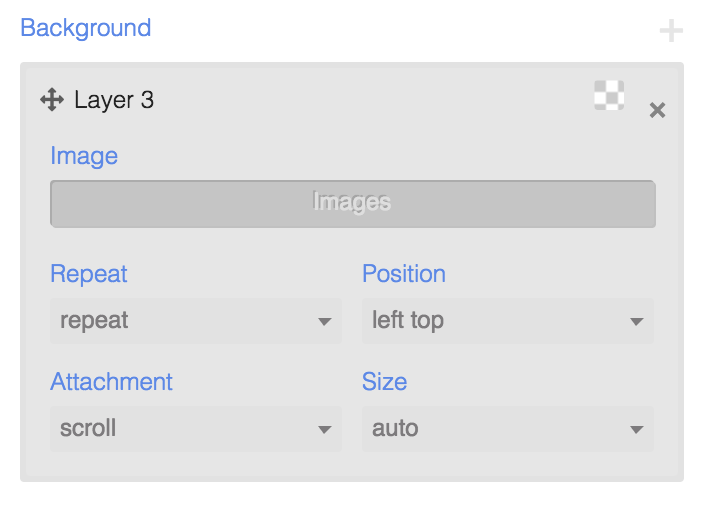Open the Attachment dropdown showing scroll
The height and width of the screenshot is (510, 704).
click(196, 429)
